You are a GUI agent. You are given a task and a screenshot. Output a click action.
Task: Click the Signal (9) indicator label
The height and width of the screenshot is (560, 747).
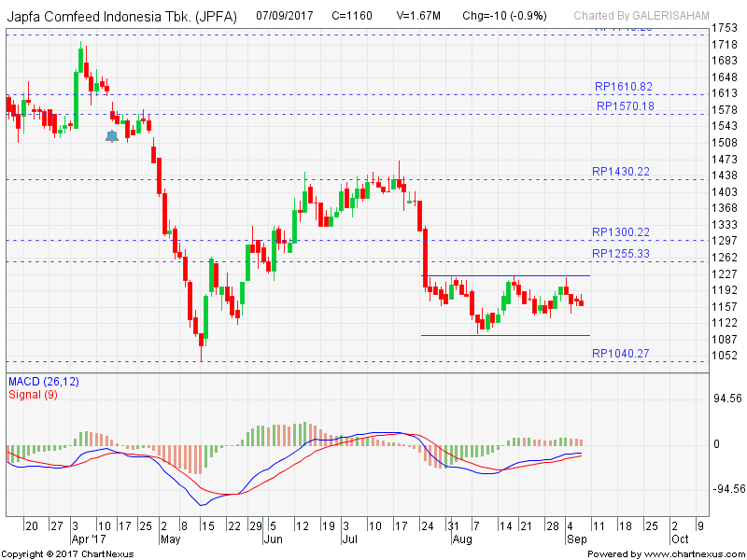coord(34,394)
